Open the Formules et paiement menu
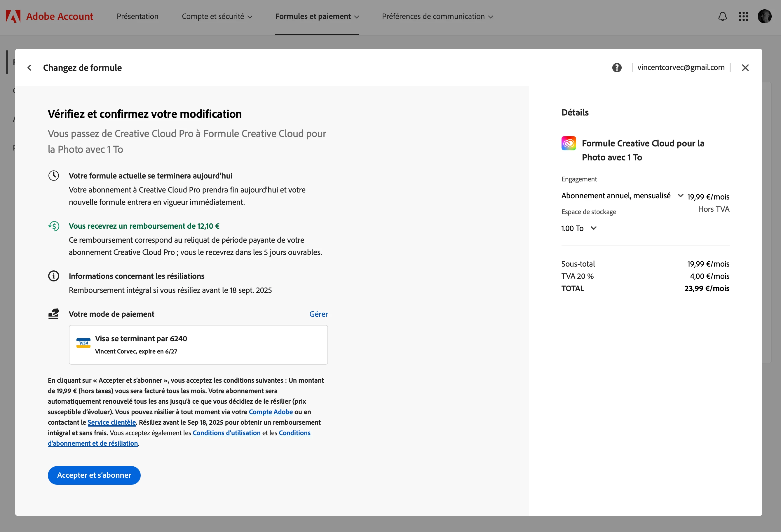 coord(317,16)
